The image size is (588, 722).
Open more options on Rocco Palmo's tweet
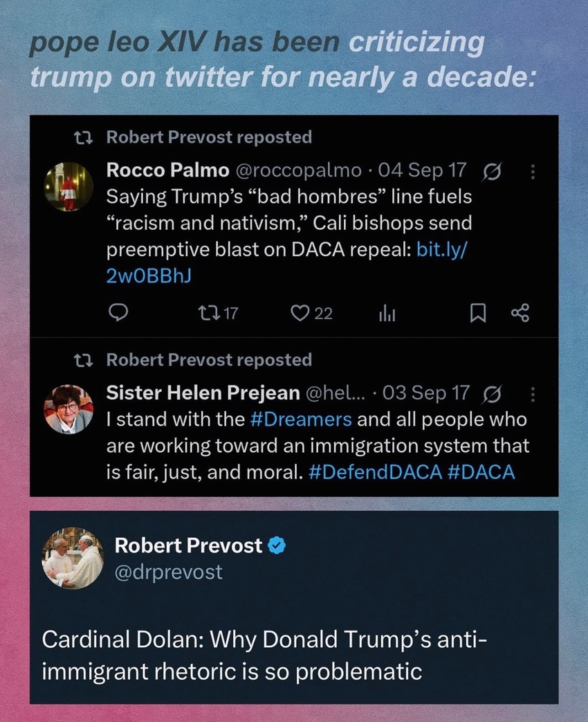[533, 170]
